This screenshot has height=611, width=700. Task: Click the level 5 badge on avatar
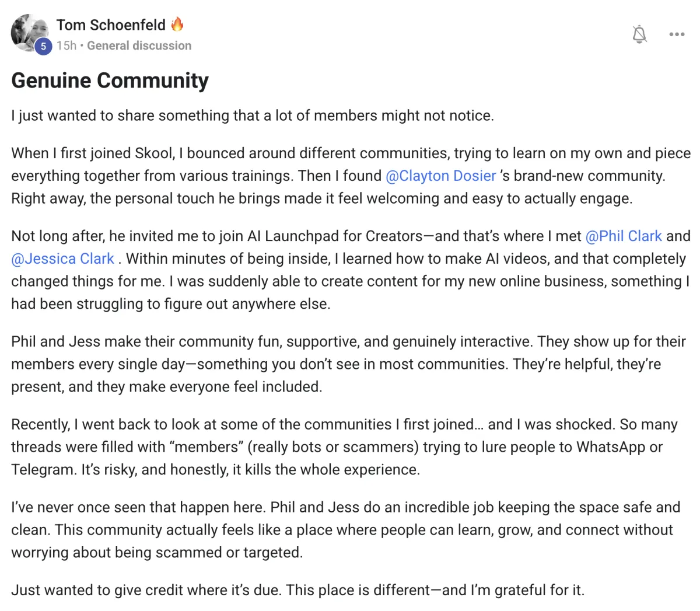pyautogui.click(x=43, y=47)
